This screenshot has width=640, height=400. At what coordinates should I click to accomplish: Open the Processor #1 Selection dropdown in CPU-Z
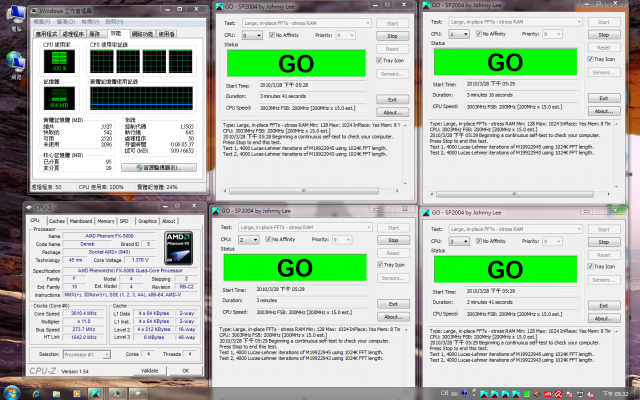tap(87, 355)
